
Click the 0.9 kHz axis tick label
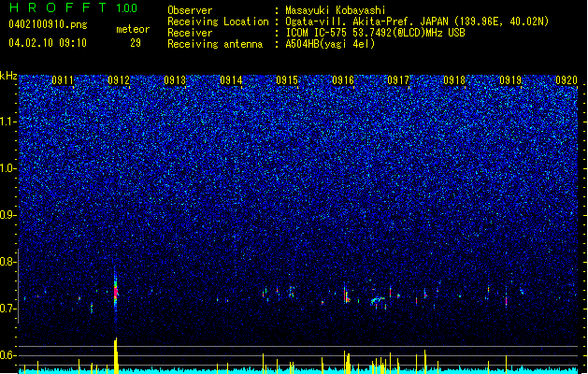point(8,215)
